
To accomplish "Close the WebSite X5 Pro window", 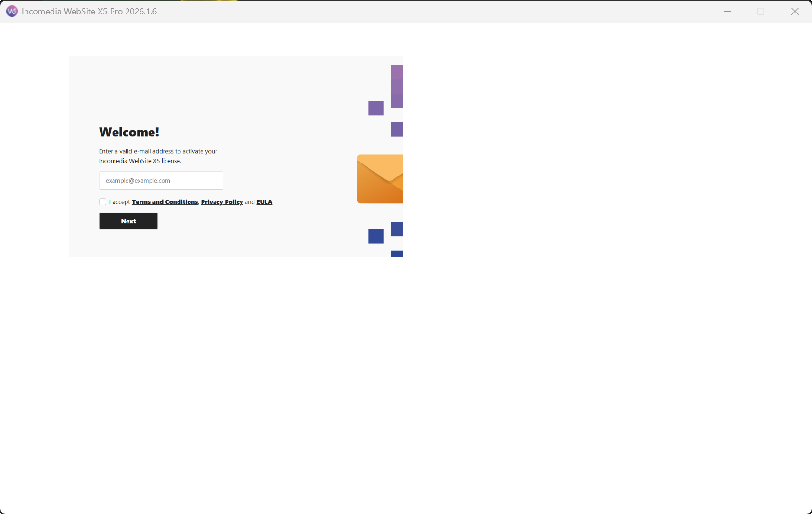I will coord(795,11).
